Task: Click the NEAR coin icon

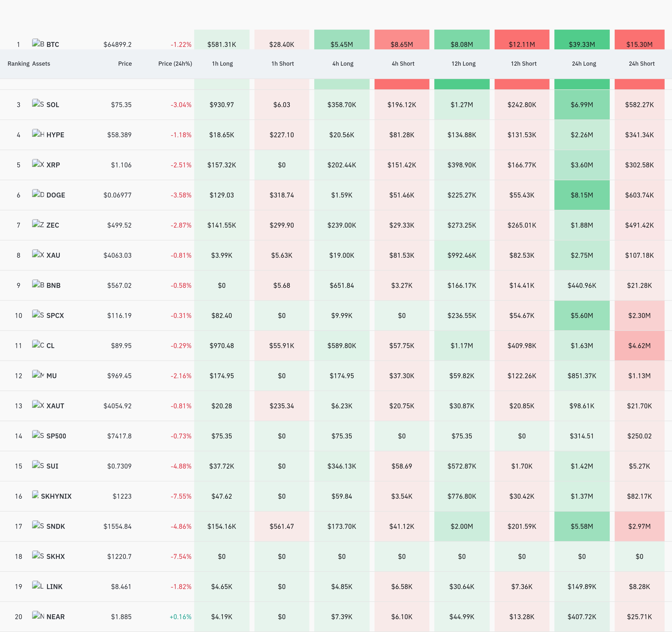Action: 38,615
